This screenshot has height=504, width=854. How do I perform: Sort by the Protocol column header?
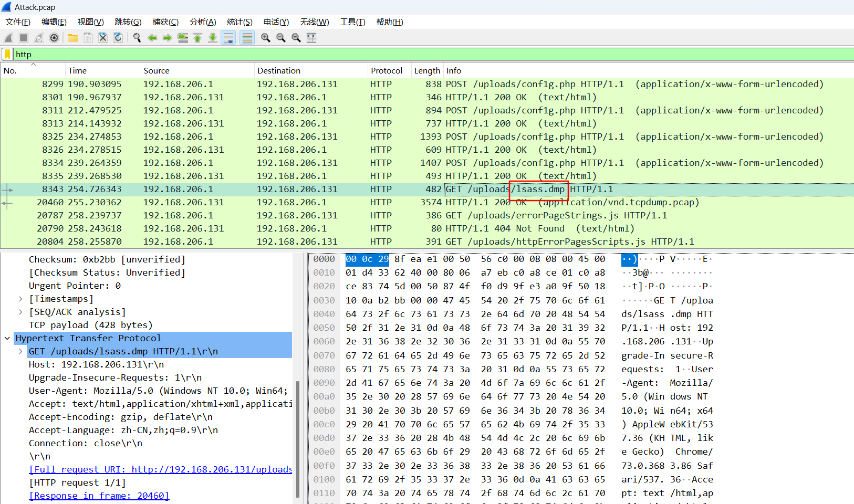389,70
